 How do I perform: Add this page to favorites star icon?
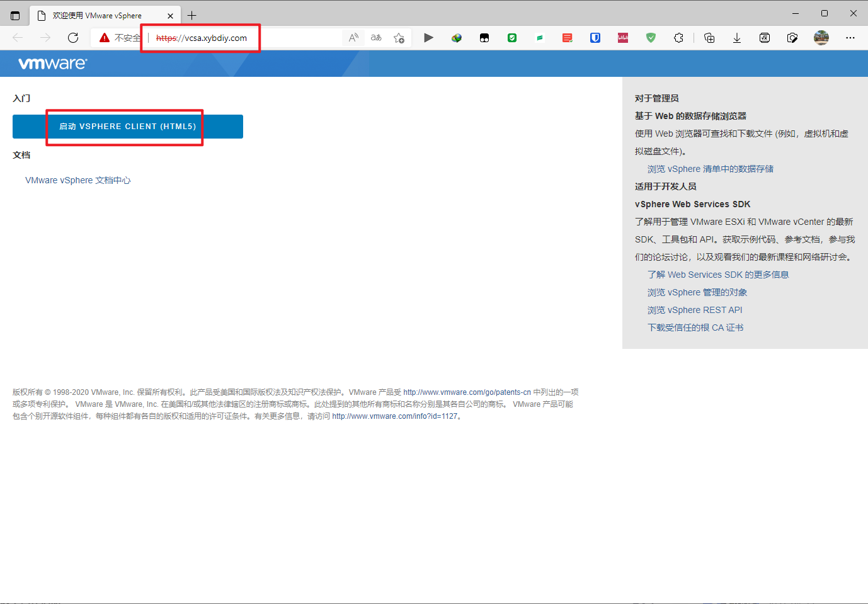point(399,38)
